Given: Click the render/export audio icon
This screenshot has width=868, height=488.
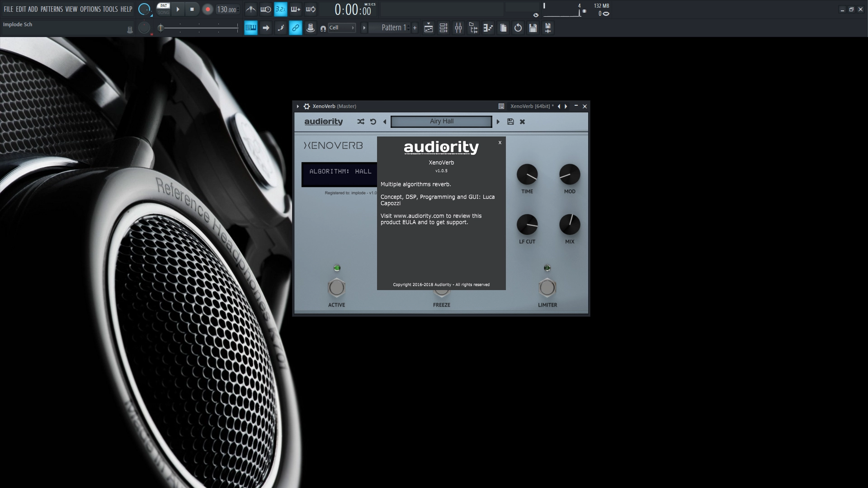Looking at the screenshot, I should tap(548, 28).
